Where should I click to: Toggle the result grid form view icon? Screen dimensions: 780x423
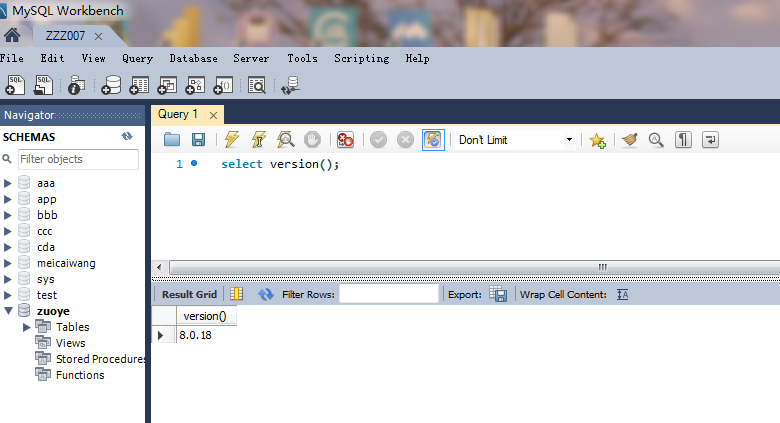(x=237, y=294)
